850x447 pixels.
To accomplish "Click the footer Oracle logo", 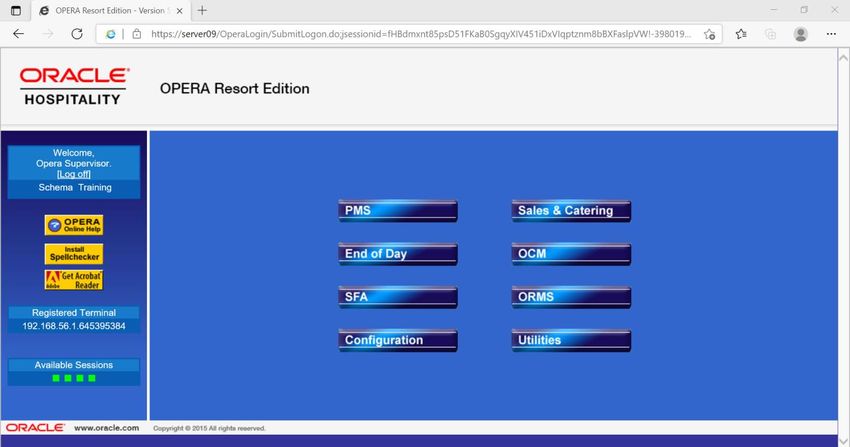I will coord(36,427).
